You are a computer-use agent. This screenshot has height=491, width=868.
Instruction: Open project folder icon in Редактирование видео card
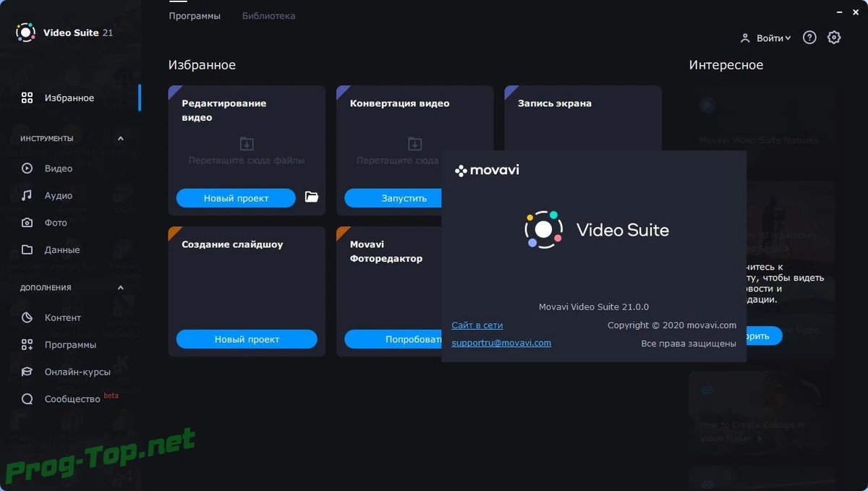(312, 197)
